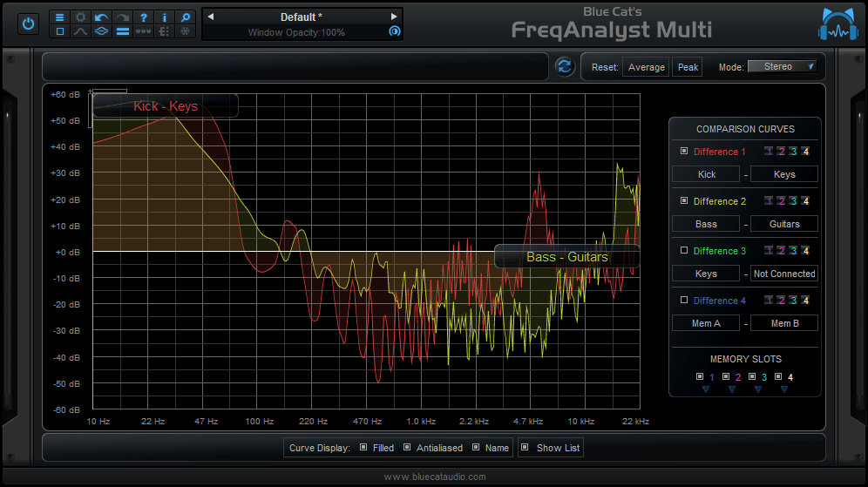Open the Mode Stereo dropdown
Screen dimensions: 868x487
click(x=783, y=66)
